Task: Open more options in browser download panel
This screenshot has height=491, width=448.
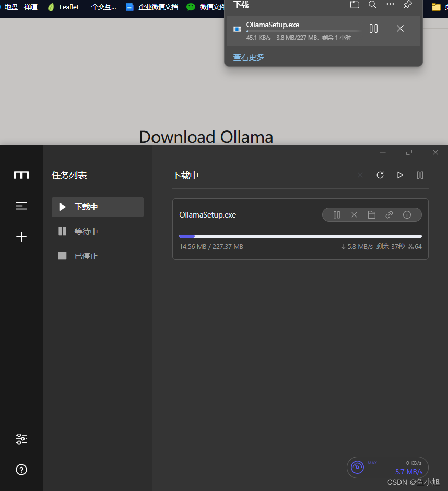Action: (390, 4)
